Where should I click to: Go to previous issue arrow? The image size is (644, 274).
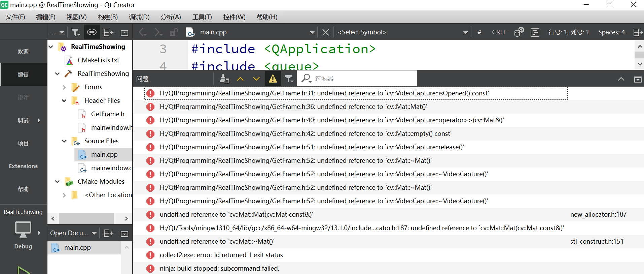coord(240,79)
